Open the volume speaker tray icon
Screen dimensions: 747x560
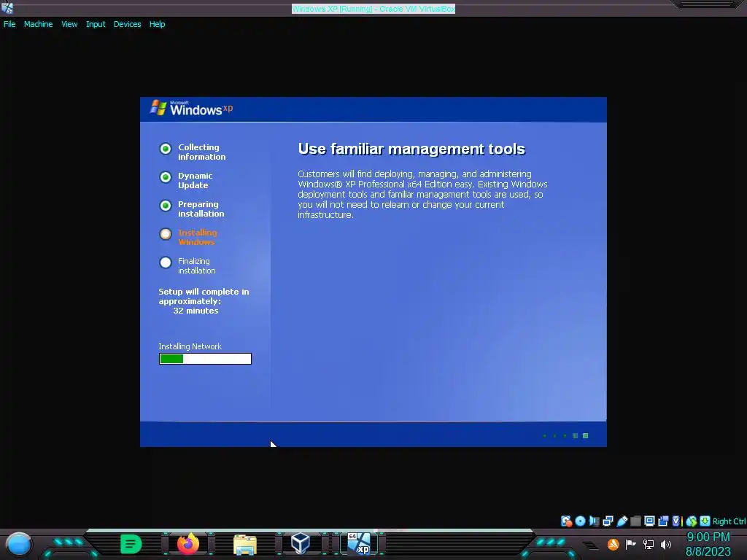[x=666, y=544]
